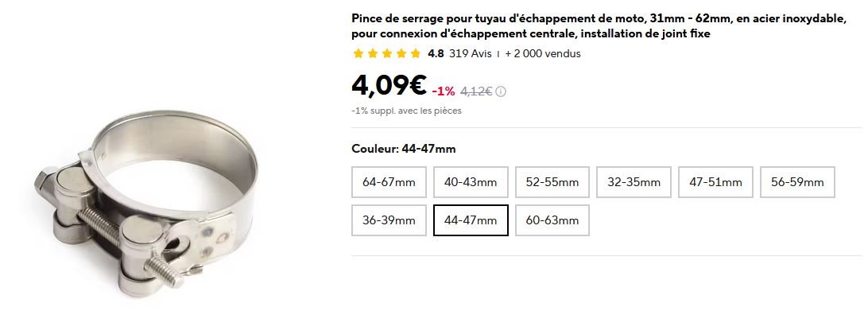This screenshot has height=311, width=868.
Task: Click the info icon beside crossed-out price
Action: coord(501,91)
